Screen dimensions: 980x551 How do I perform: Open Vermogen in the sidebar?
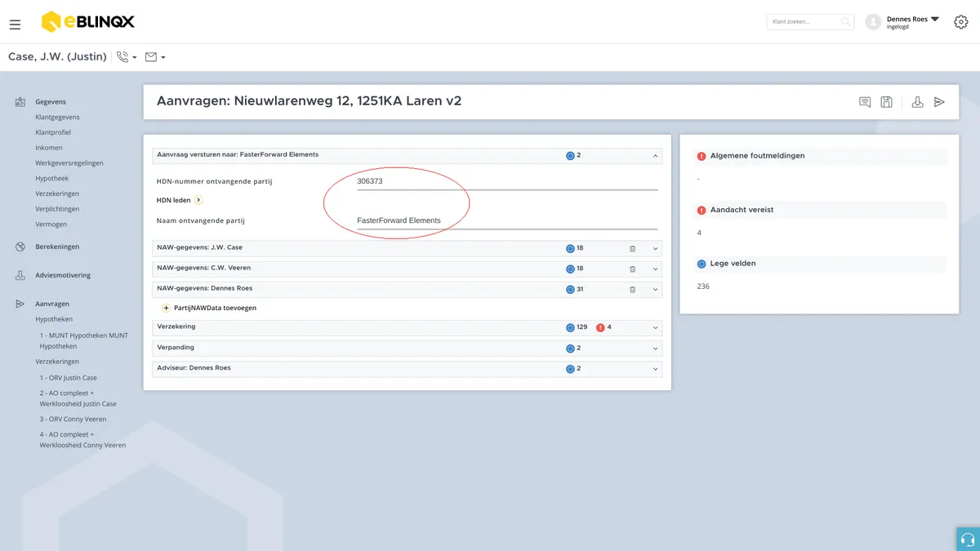(51, 224)
